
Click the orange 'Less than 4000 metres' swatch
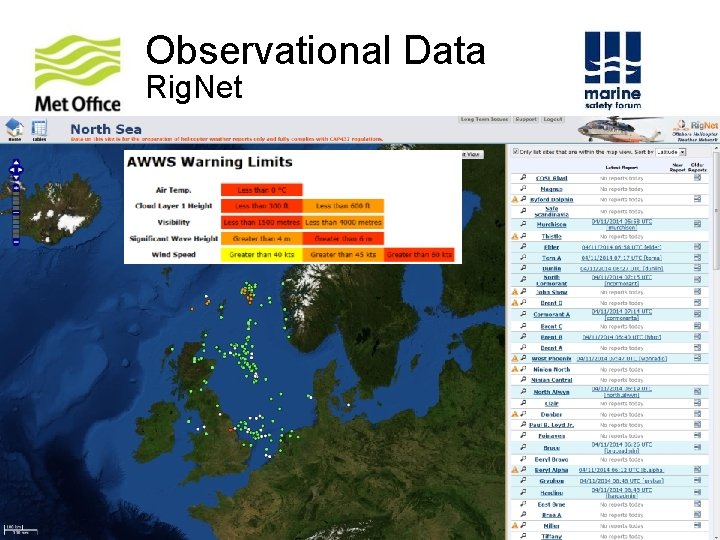pos(343,222)
